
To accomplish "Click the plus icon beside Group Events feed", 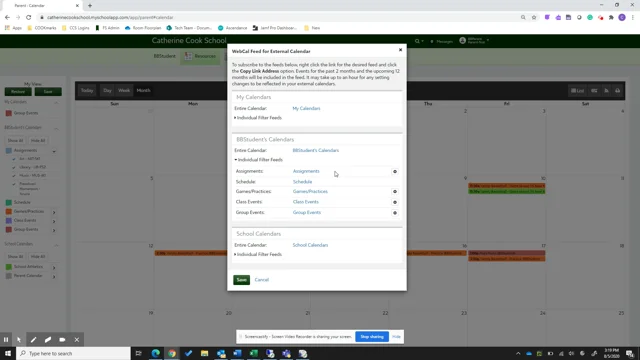I will click(x=395, y=213).
